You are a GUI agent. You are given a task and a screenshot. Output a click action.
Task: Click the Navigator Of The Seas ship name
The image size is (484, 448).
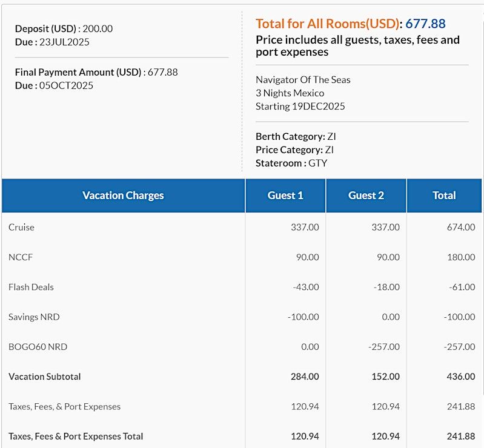(303, 80)
